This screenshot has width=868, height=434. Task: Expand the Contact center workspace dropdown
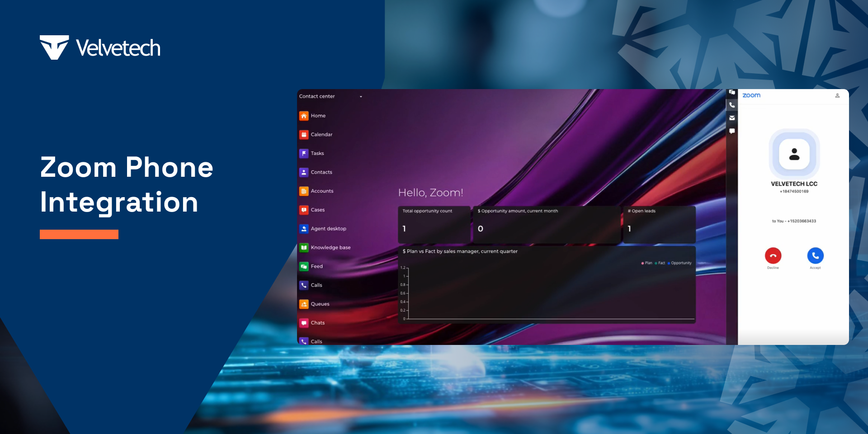[330, 96]
